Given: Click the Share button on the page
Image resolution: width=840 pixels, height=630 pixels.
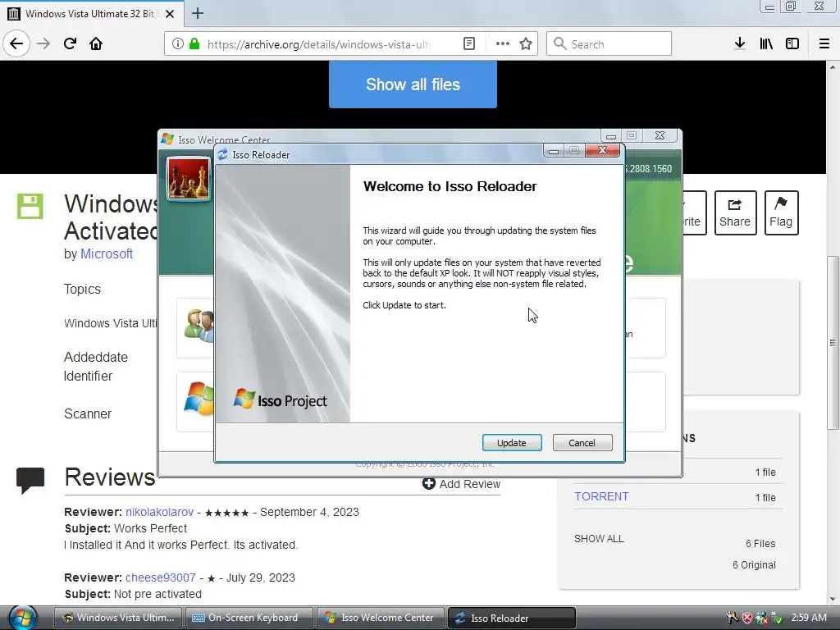Looking at the screenshot, I should point(735,212).
